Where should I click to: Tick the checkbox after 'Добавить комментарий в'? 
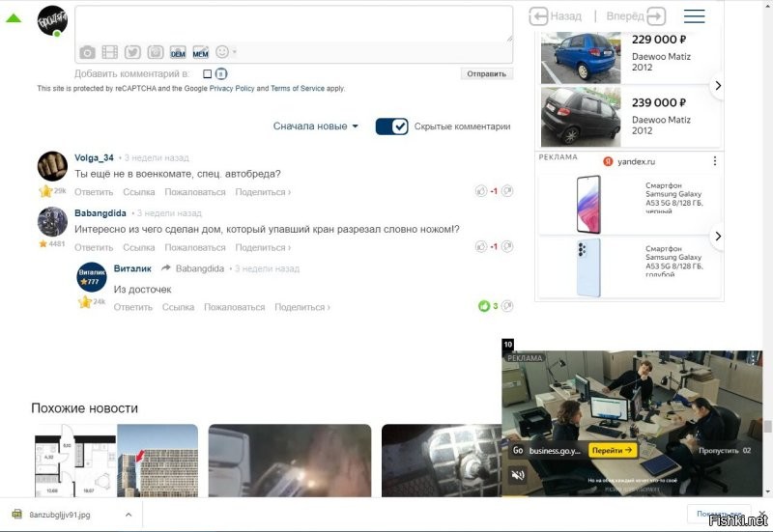208,74
